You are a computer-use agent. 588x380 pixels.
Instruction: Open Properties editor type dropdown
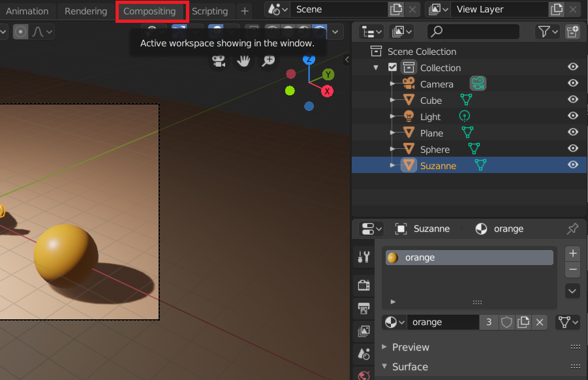point(371,229)
